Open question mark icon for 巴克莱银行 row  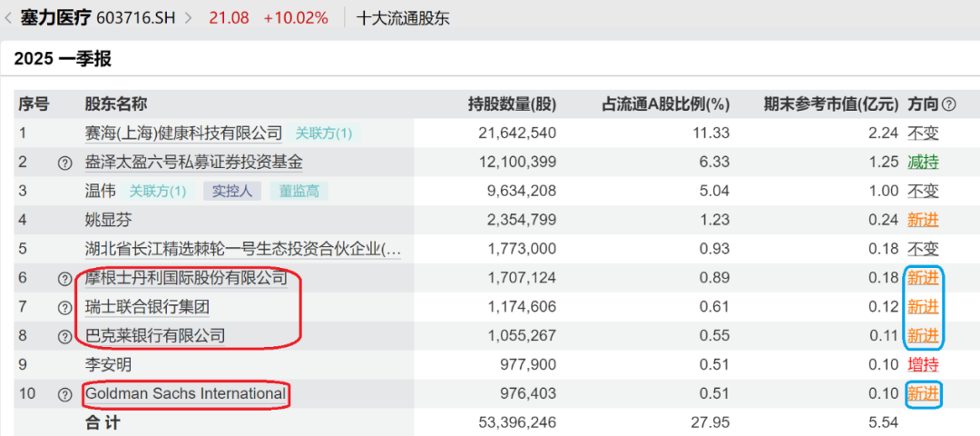[x=65, y=337]
